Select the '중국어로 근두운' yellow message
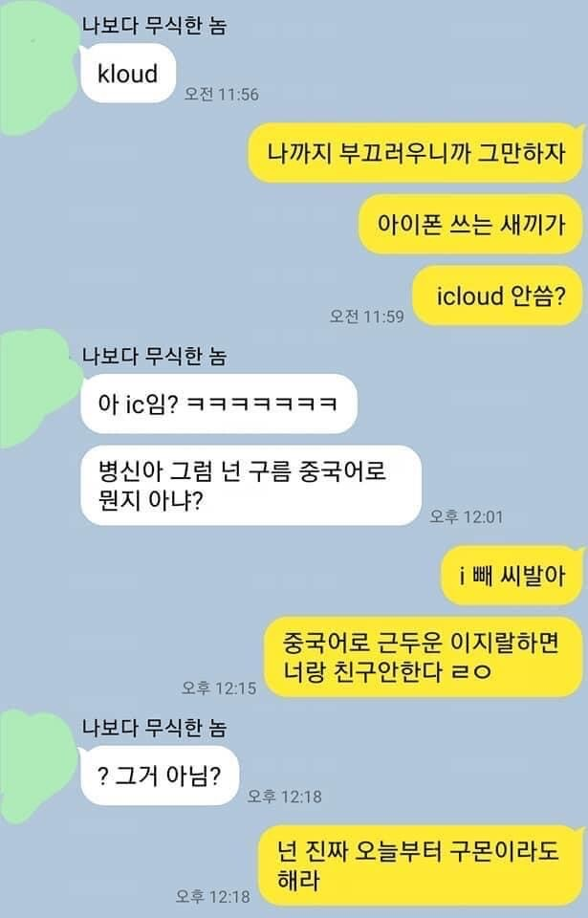This screenshot has width=588, height=918. (424, 657)
